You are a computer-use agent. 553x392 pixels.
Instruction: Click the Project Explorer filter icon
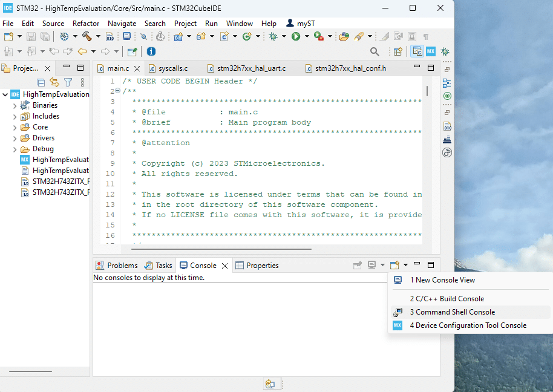pyautogui.click(x=68, y=82)
